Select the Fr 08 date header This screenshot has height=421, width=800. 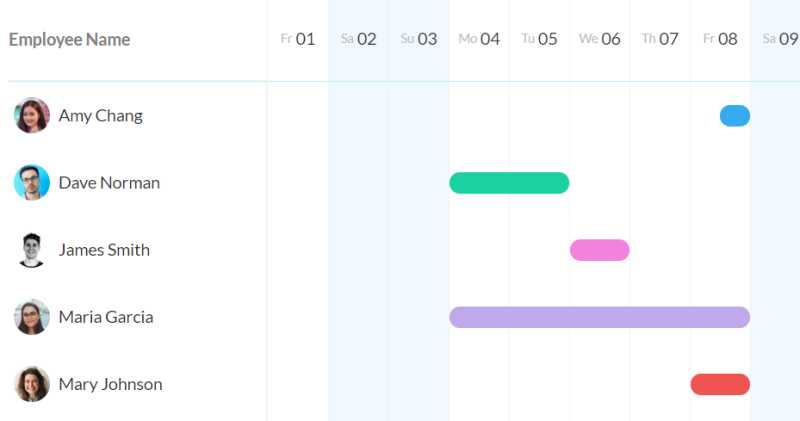tap(720, 39)
